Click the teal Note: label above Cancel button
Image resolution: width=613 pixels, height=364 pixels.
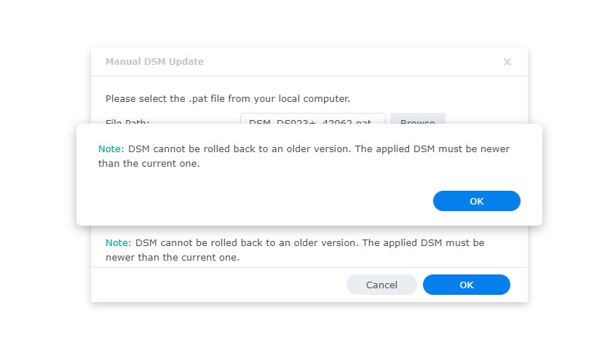coord(119,243)
